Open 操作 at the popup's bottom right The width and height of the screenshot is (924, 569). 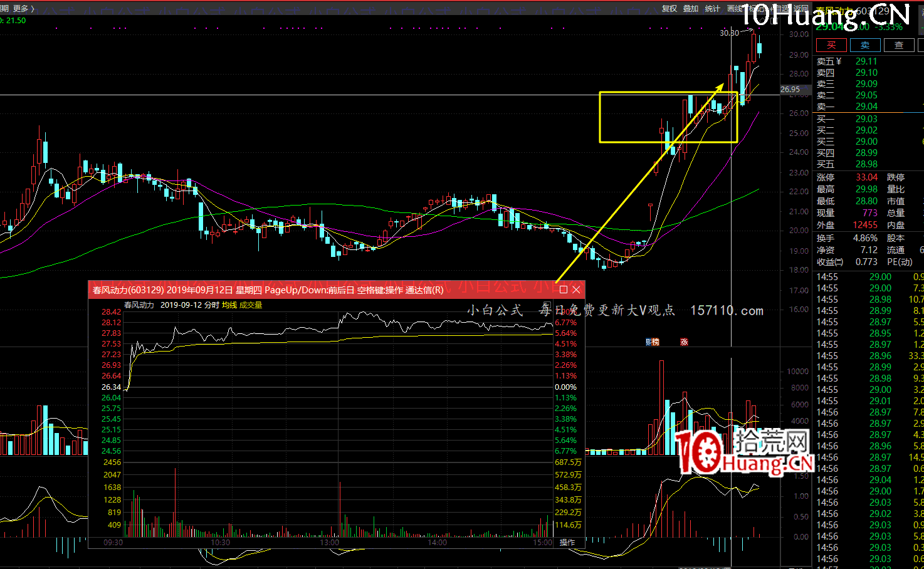point(567,542)
